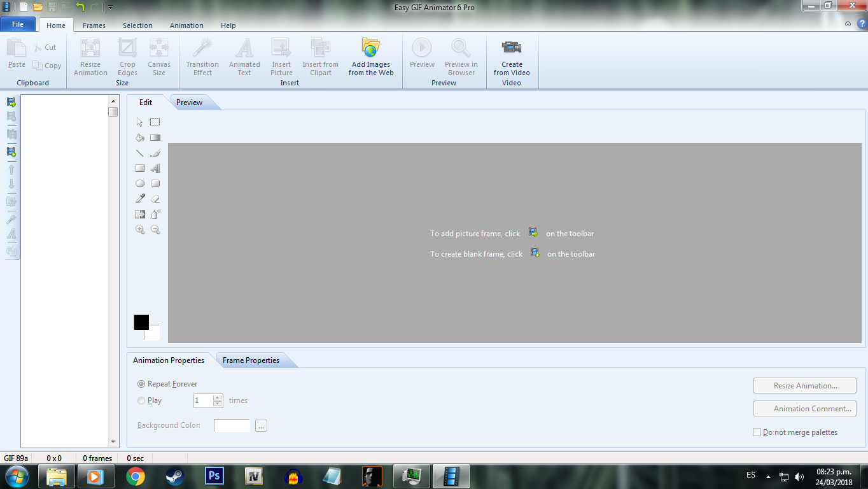Click the Crop Edges tool
This screenshot has width=868, height=489.
coord(127,57)
